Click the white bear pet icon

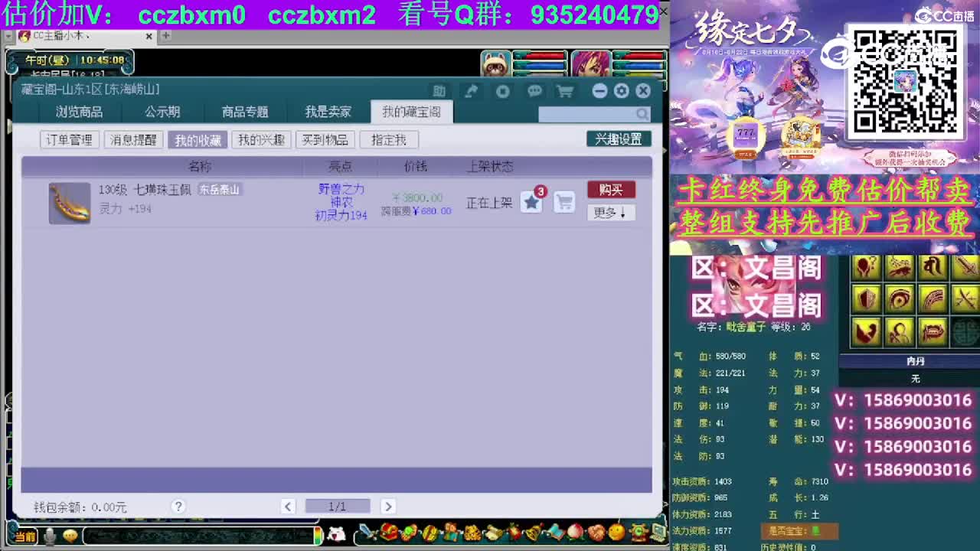(336, 533)
